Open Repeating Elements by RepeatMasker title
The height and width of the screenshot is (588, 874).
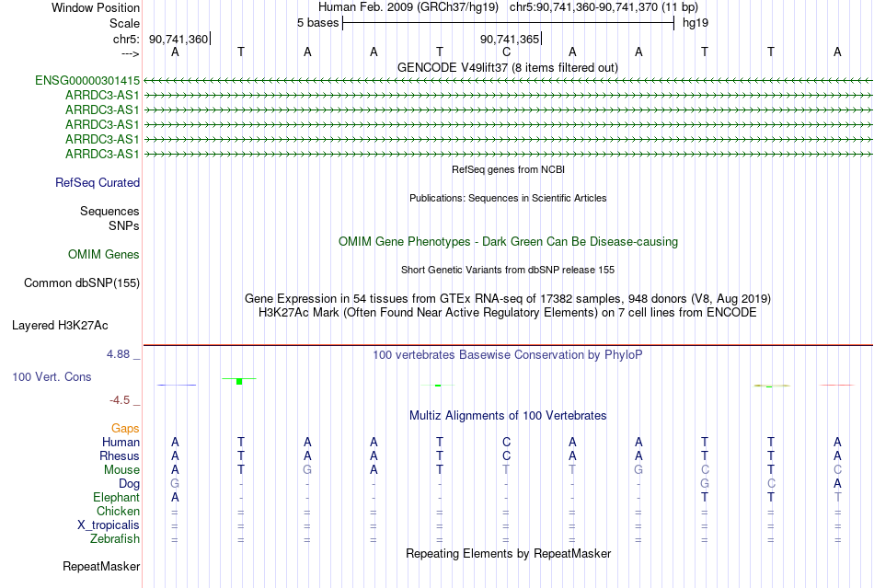click(509, 554)
